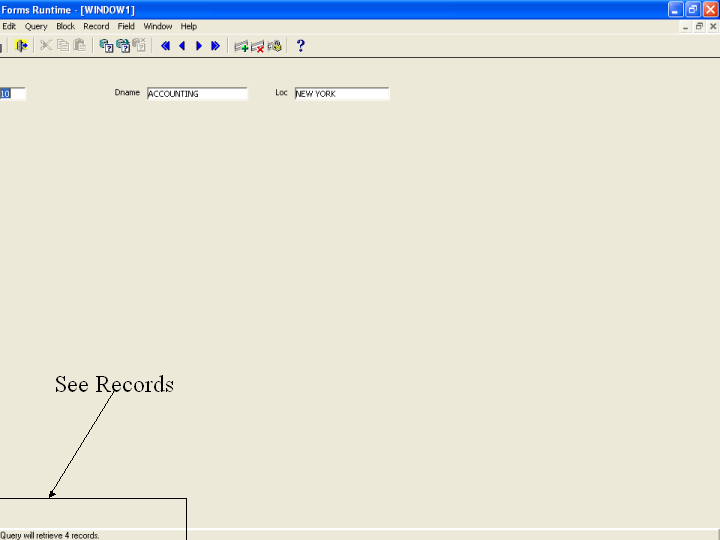This screenshot has height=540, width=720.
Task: Open the Record menu
Action: click(96, 27)
